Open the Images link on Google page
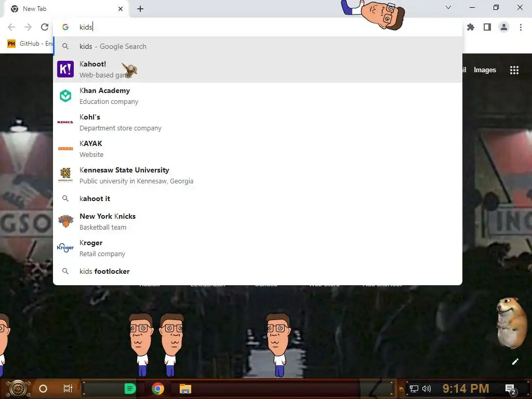The width and height of the screenshot is (532, 399). tap(485, 70)
